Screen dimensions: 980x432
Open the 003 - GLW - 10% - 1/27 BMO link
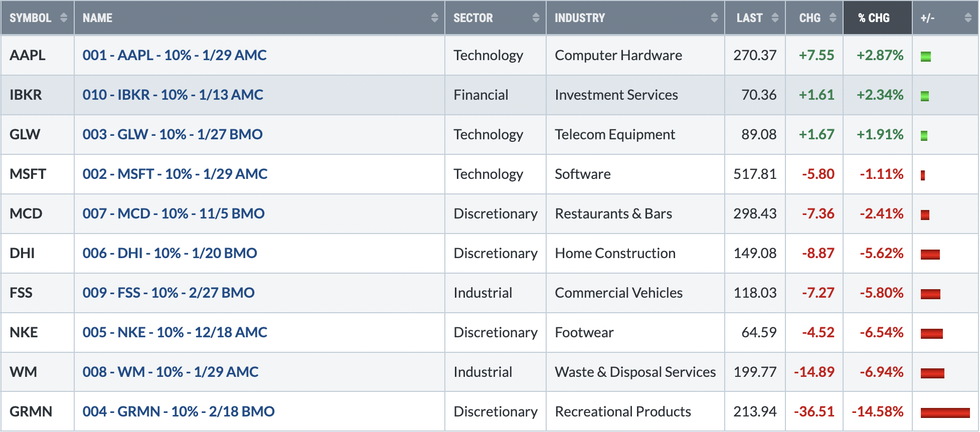pos(173,134)
